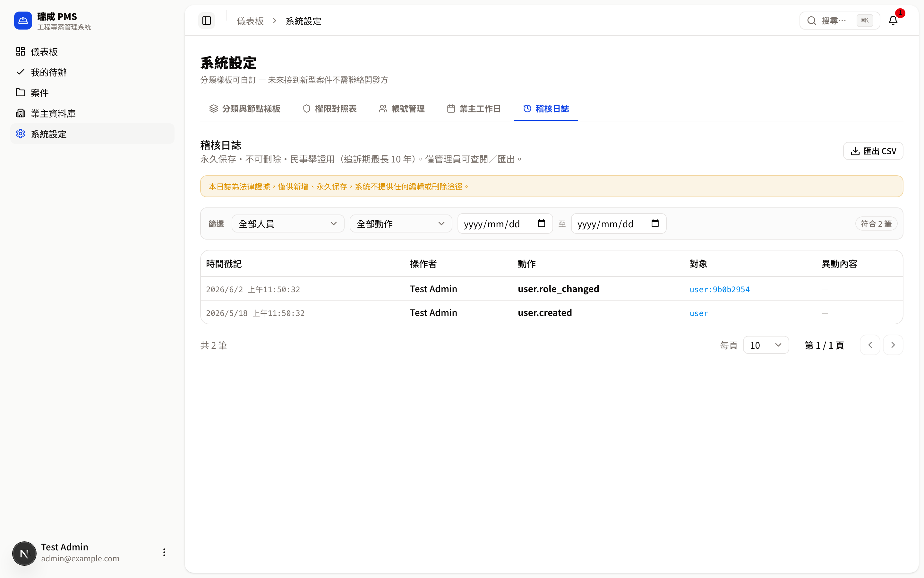Click timestamp 2026/6/2 上午11:50:32

[253, 289]
